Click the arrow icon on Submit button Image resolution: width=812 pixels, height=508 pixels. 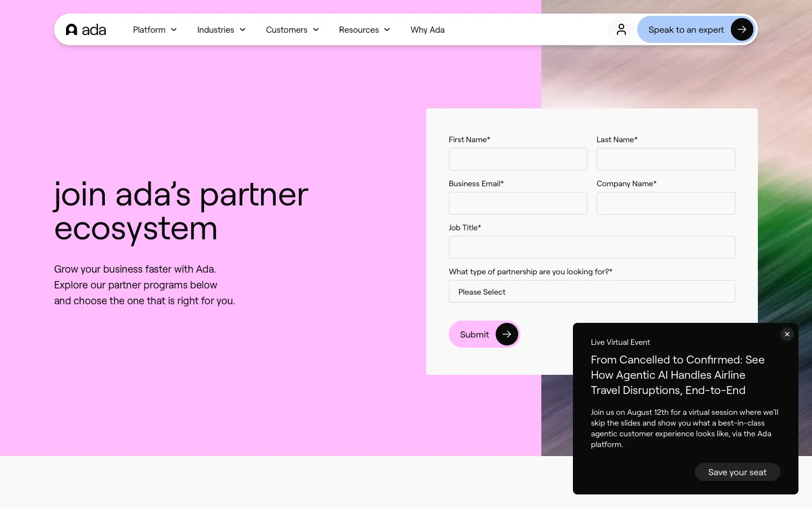[507, 334]
